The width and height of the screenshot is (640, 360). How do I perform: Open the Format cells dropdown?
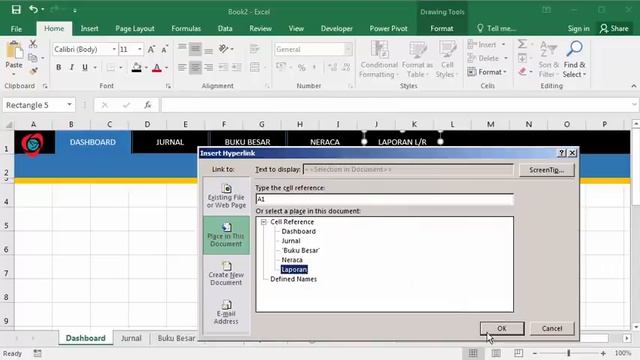pyautogui.click(x=487, y=72)
